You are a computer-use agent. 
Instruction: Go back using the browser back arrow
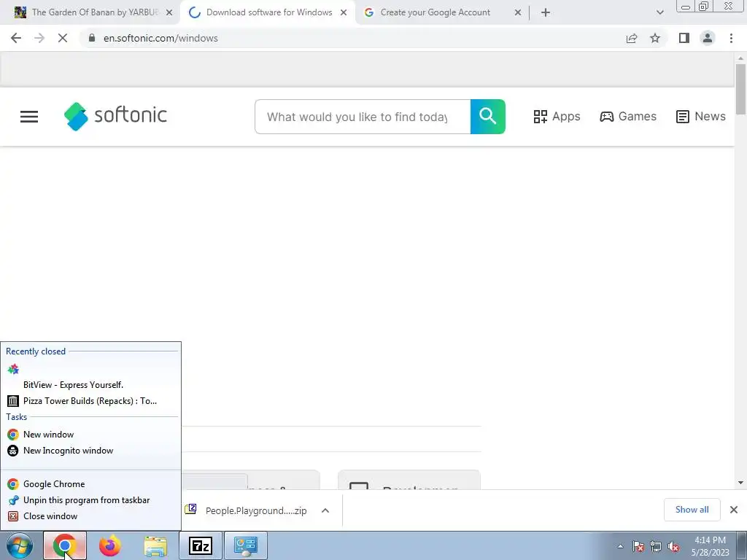click(x=16, y=38)
